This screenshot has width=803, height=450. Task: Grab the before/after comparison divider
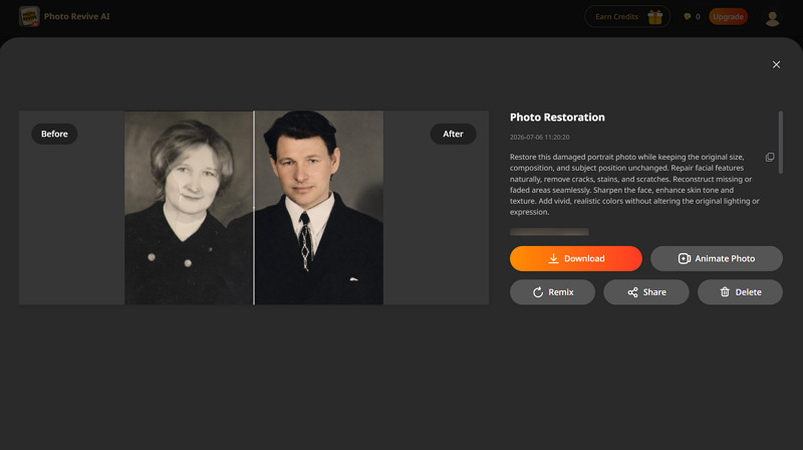tap(254, 208)
